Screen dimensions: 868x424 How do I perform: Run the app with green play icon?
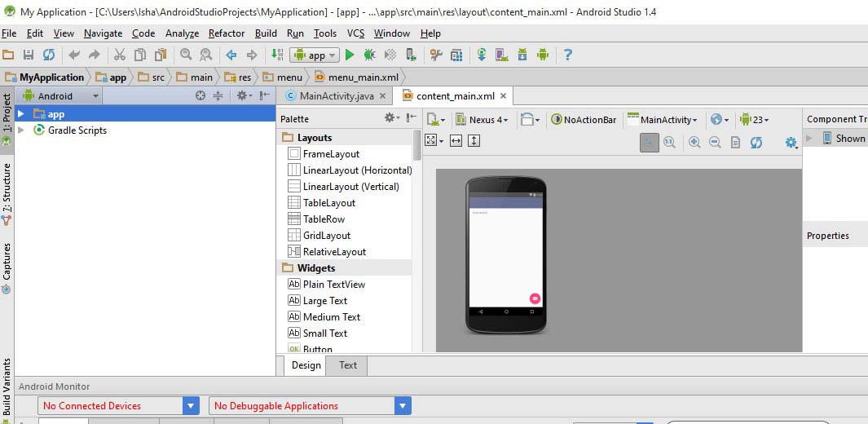(350, 55)
